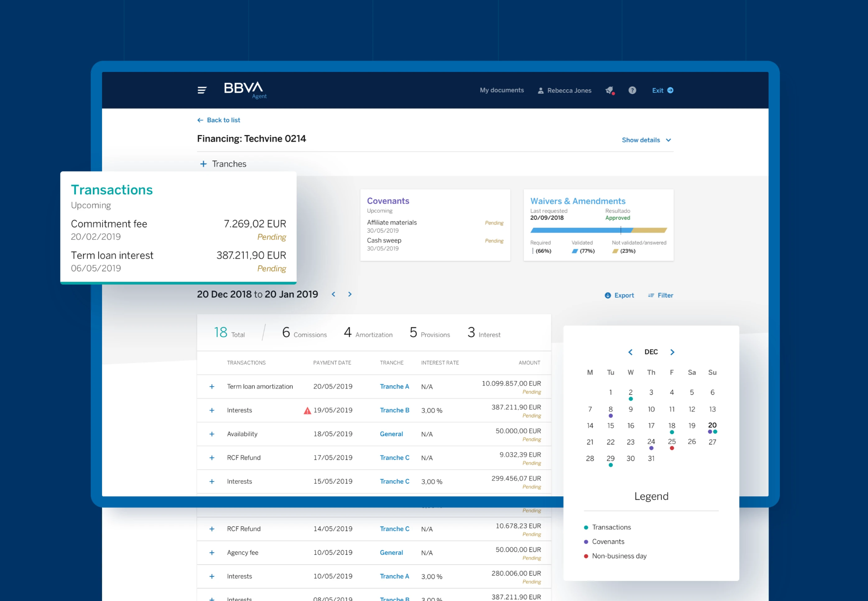The height and width of the screenshot is (601, 868).
Task: Expand the Availability transaction row
Action: coord(212,434)
